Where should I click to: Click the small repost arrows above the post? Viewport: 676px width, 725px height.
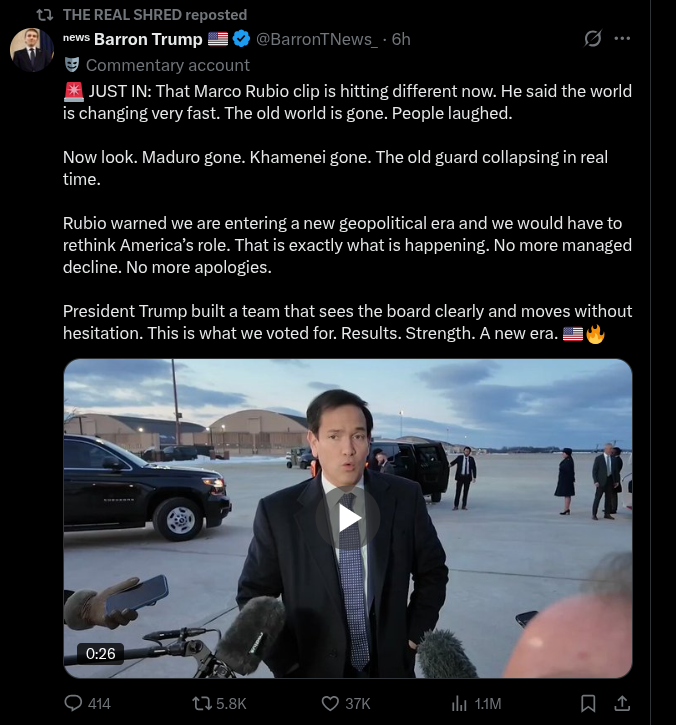[x=43, y=15]
